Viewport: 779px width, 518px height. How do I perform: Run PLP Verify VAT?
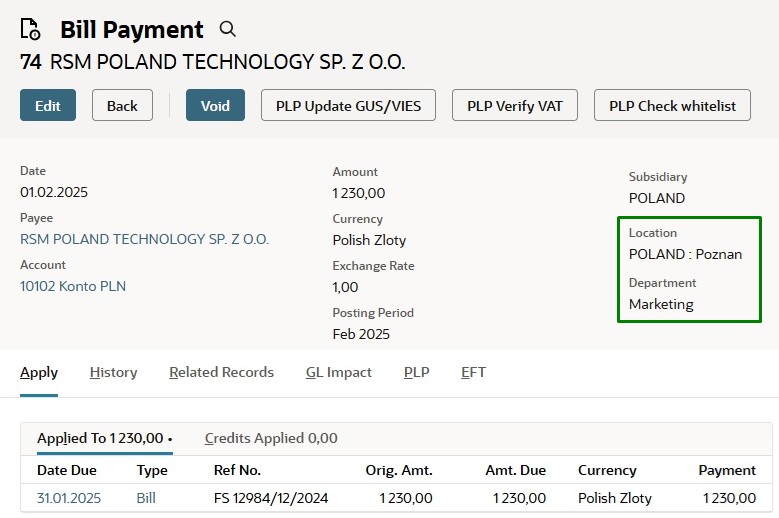click(515, 105)
